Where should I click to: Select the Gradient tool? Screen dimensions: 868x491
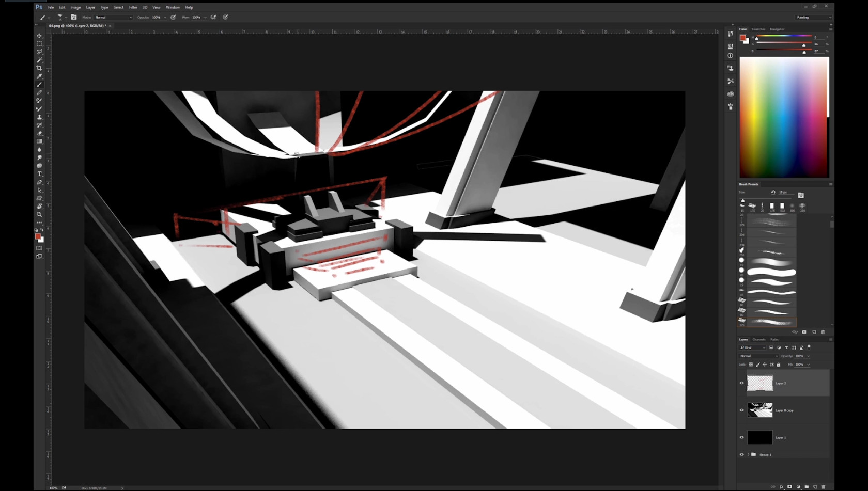click(39, 141)
